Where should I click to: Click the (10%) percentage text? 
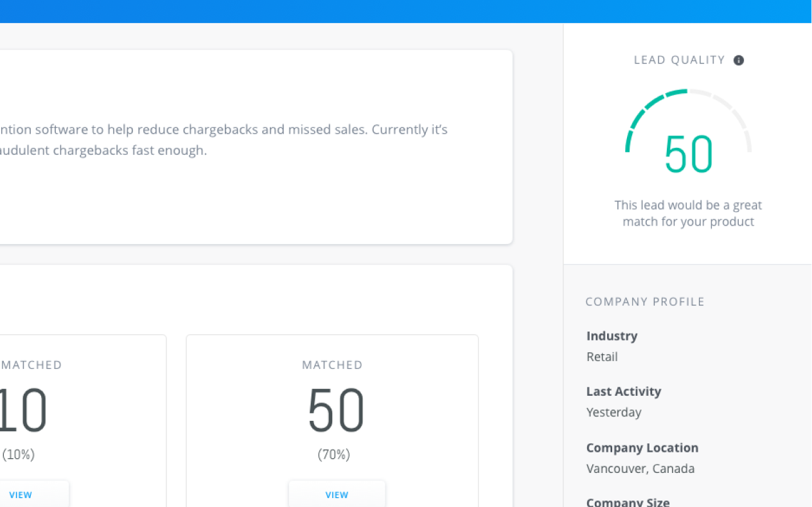point(18,455)
